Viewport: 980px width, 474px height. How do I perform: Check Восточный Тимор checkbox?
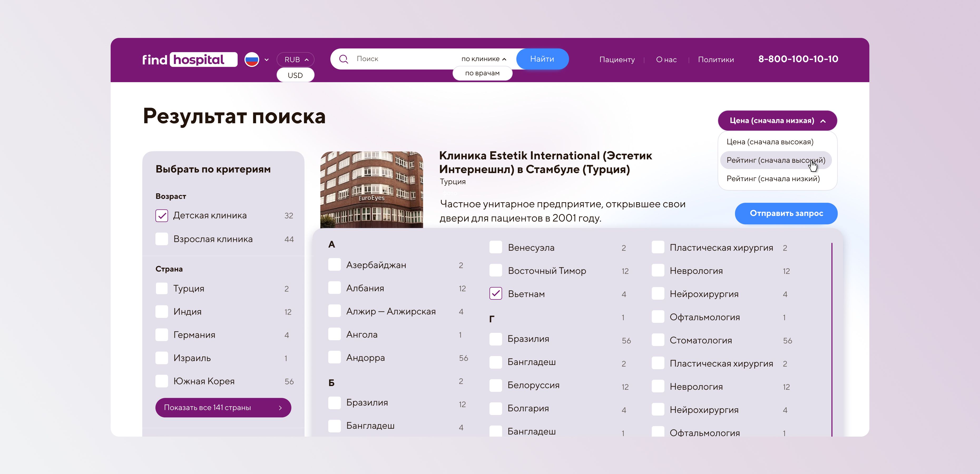point(496,270)
